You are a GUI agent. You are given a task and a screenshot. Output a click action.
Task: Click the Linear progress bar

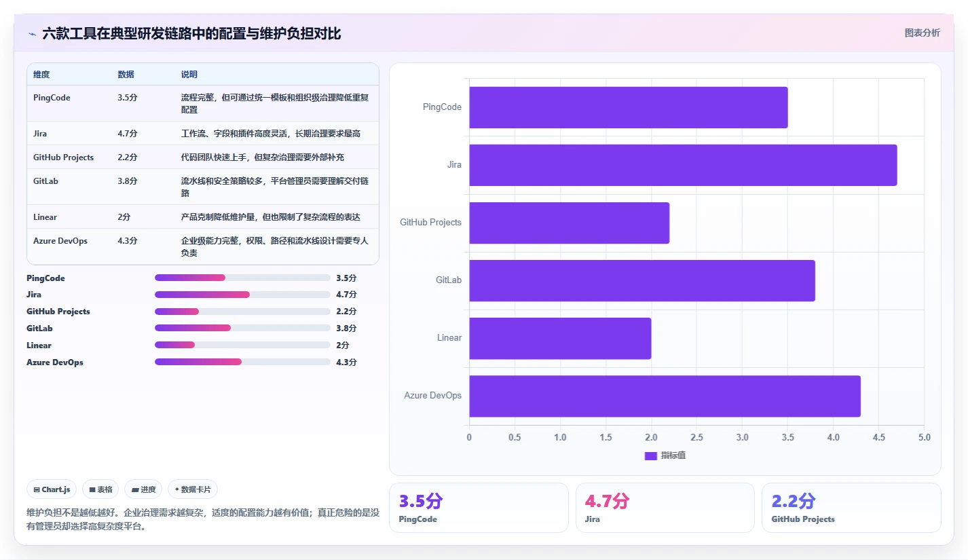tap(242, 345)
